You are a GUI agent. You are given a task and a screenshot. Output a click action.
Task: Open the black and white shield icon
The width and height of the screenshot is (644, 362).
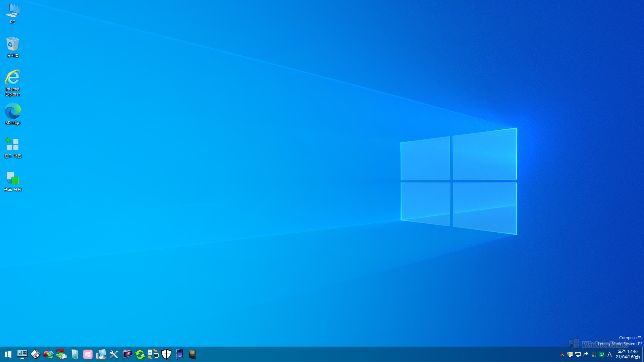[166, 354]
